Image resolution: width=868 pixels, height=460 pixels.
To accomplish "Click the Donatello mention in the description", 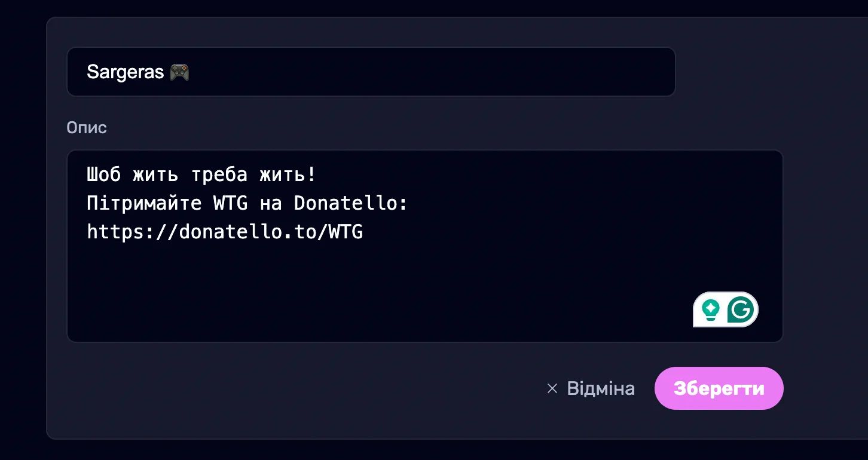I will [x=350, y=203].
